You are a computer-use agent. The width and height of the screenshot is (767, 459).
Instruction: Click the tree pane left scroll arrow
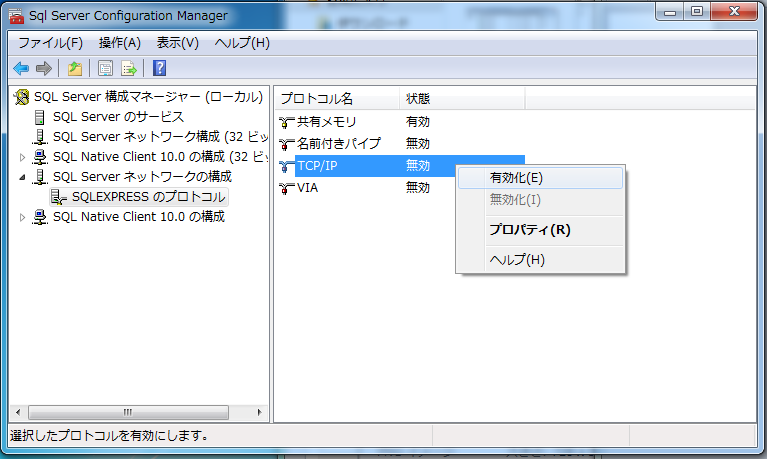point(18,413)
